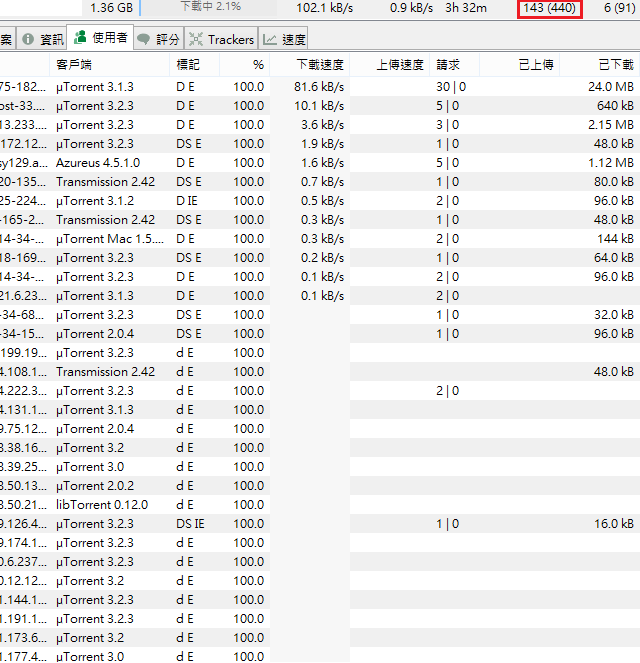Show the 速度 speed graph tab
640x663 pixels.
coord(283,39)
